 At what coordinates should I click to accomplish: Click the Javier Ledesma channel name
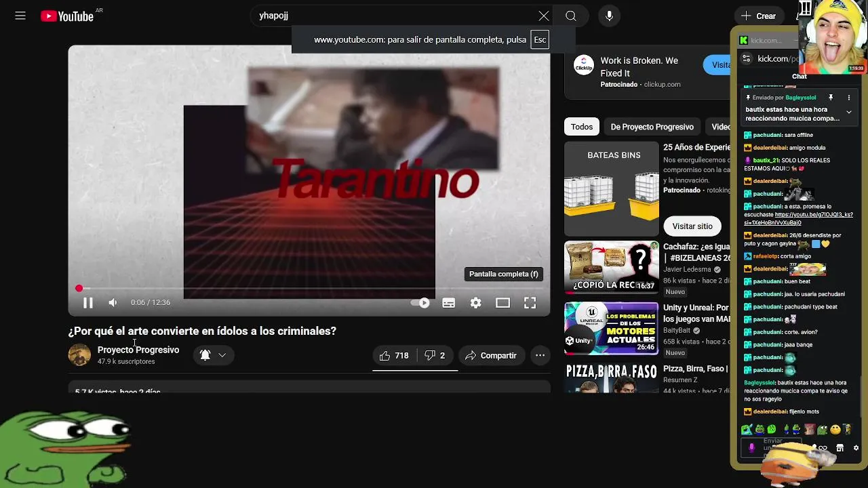687,269
